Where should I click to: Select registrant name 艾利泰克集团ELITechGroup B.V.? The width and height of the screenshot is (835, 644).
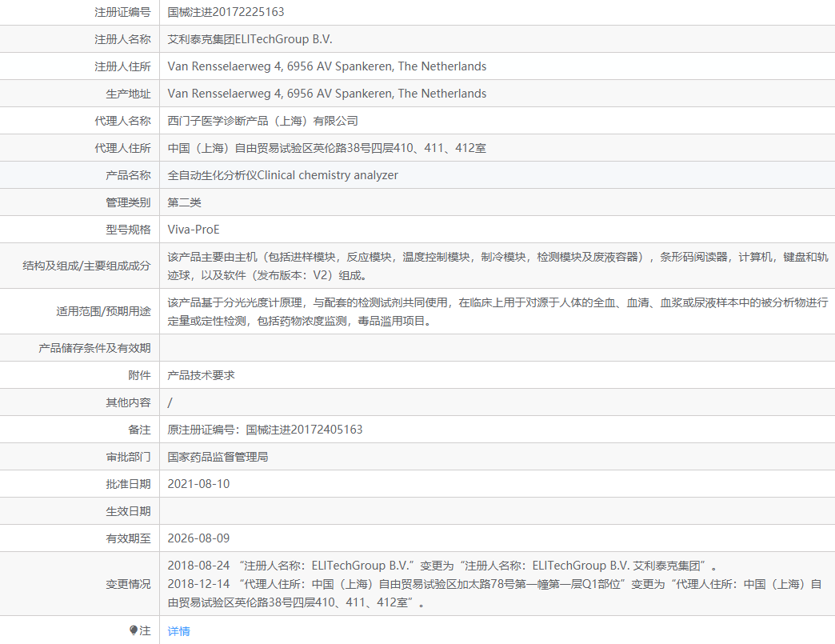point(250,39)
